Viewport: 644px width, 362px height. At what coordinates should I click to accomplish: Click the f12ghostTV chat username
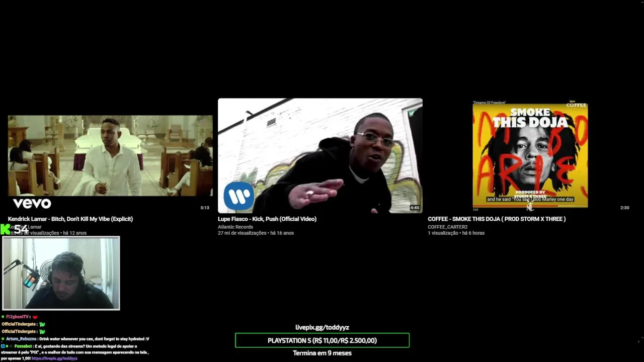tap(17, 317)
